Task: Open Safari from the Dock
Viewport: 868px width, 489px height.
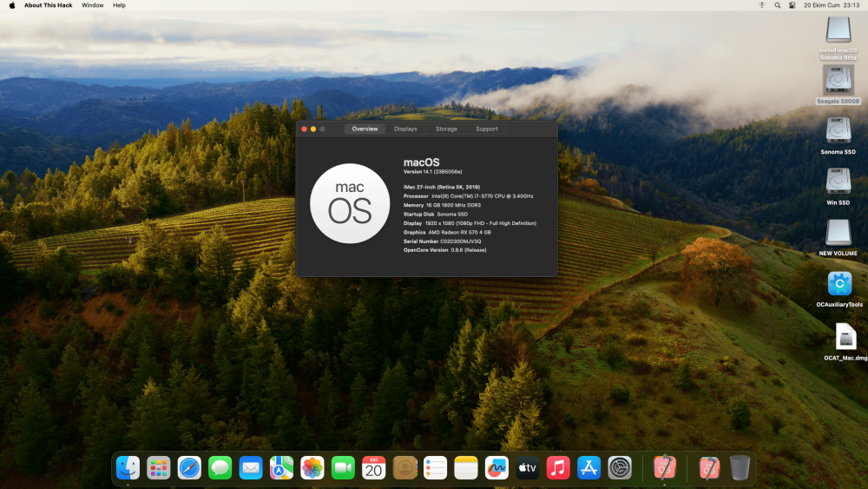Action: pyautogui.click(x=189, y=468)
